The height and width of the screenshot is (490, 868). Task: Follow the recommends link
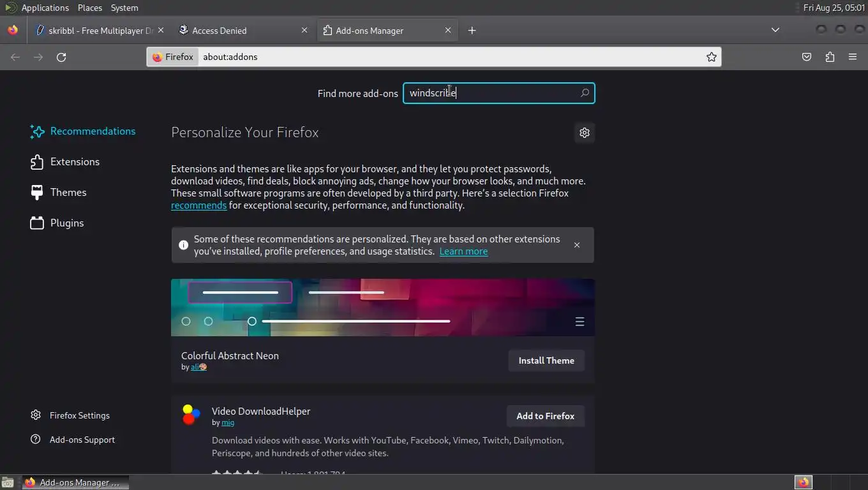(198, 205)
